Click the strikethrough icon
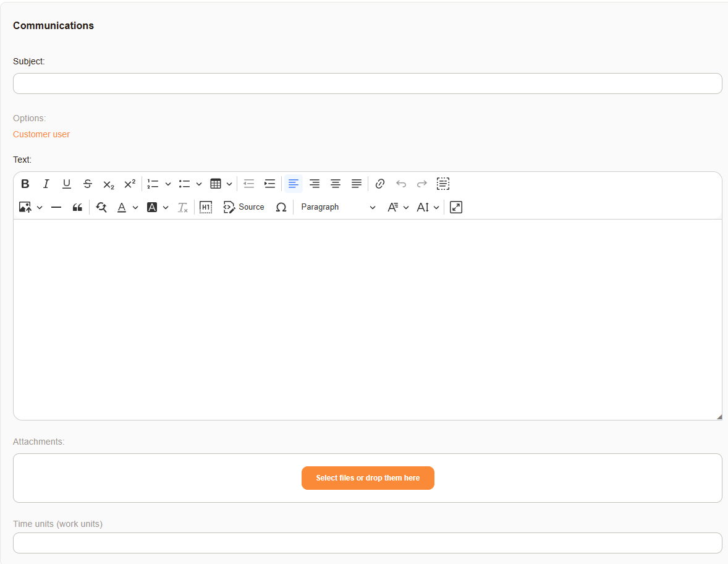This screenshot has width=728, height=564. (x=88, y=184)
